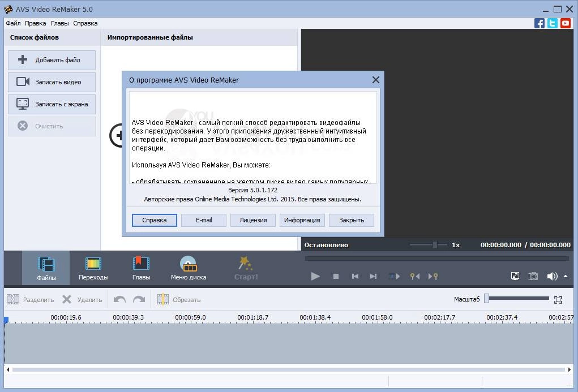Open the YouTube channel icon
Image resolution: width=578 pixels, height=392 pixels.
pyautogui.click(x=566, y=23)
